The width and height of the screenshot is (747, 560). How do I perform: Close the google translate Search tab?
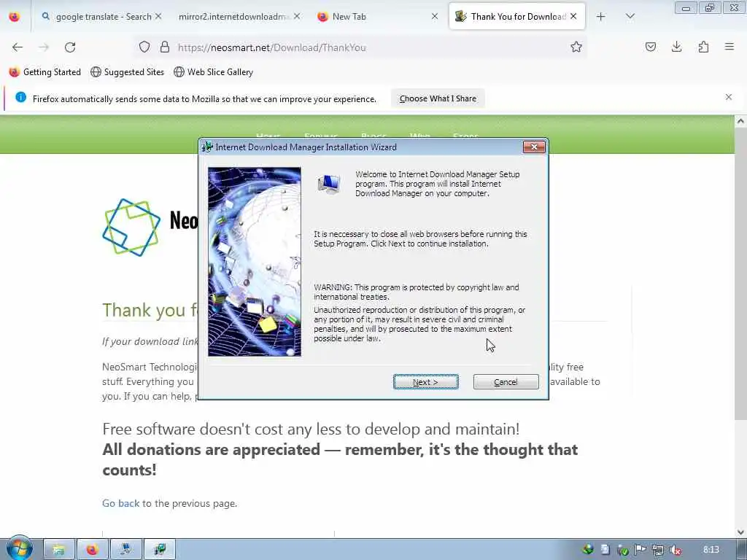coord(158,16)
